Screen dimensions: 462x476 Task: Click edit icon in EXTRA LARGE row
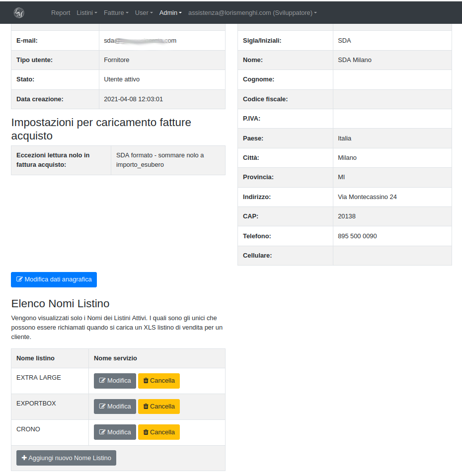102,381
